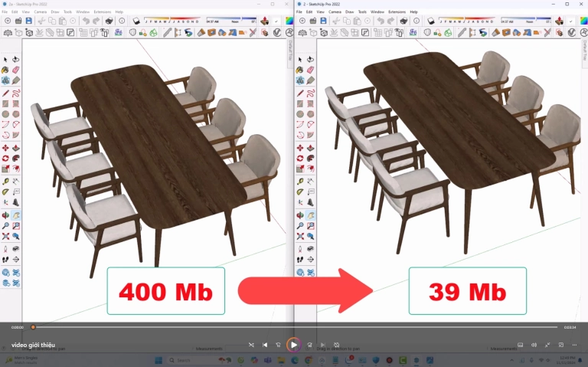Image resolution: width=588 pixels, height=367 pixels.
Task: Click Zoom Extents in 2a window
Action: [x=5, y=237]
